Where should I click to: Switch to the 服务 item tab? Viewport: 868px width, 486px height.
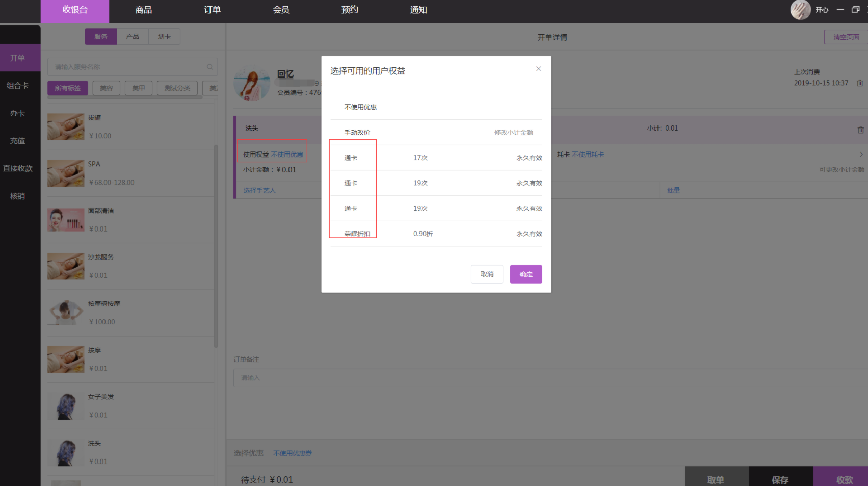click(x=101, y=37)
